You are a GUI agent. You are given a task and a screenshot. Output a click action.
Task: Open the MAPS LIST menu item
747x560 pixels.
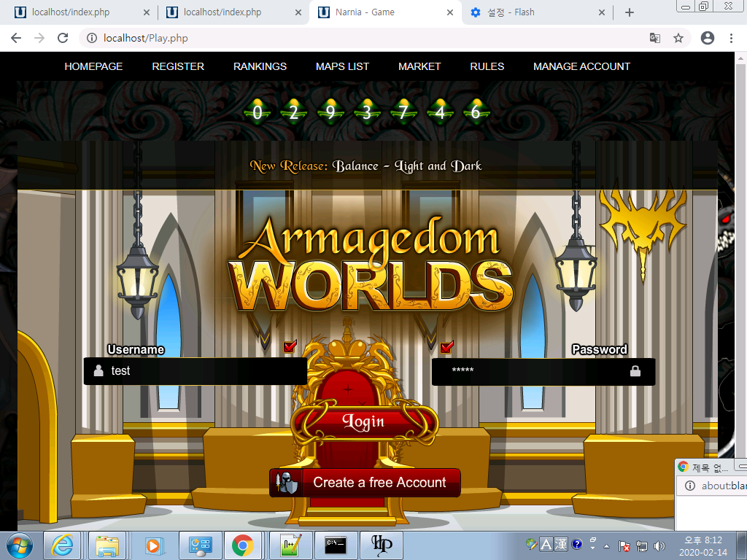coord(342,66)
